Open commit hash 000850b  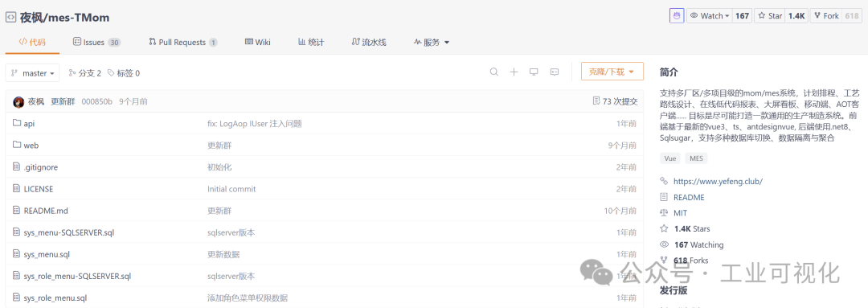[x=97, y=102]
